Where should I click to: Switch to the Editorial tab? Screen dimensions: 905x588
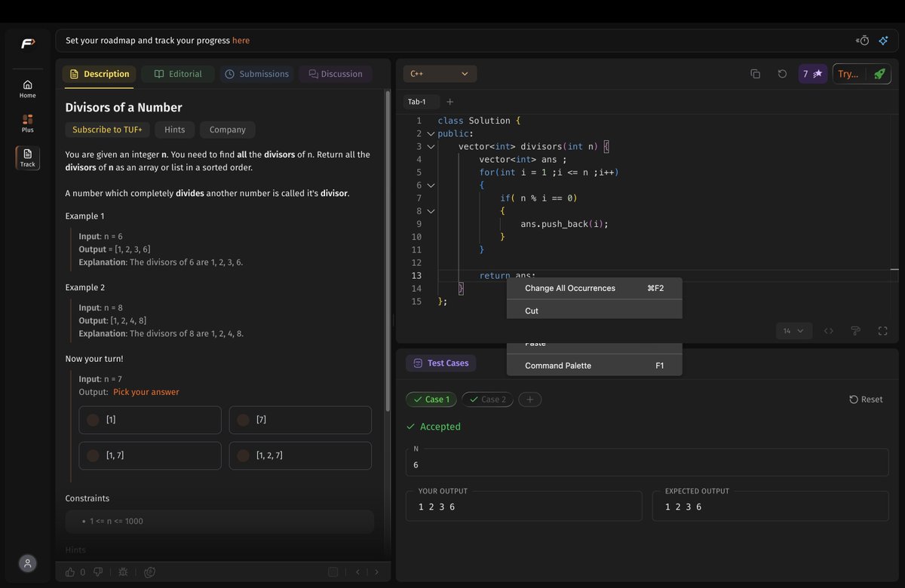[178, 74]
